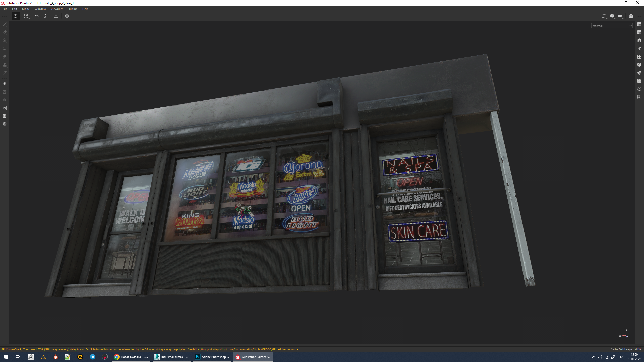644x362 pixels.
Task: Switch to Adobe Photoshop in taskbar
Action: point(212,357)
